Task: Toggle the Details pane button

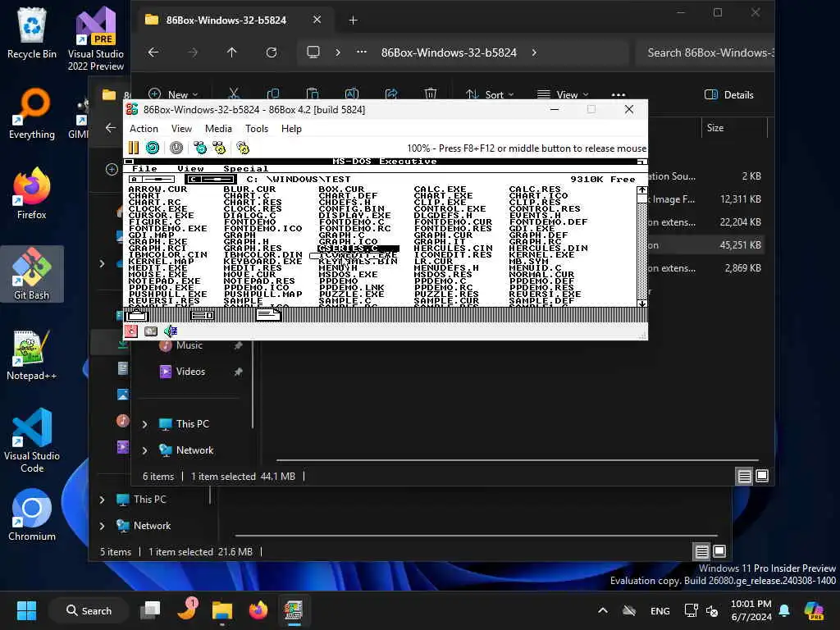Action: 729,95
